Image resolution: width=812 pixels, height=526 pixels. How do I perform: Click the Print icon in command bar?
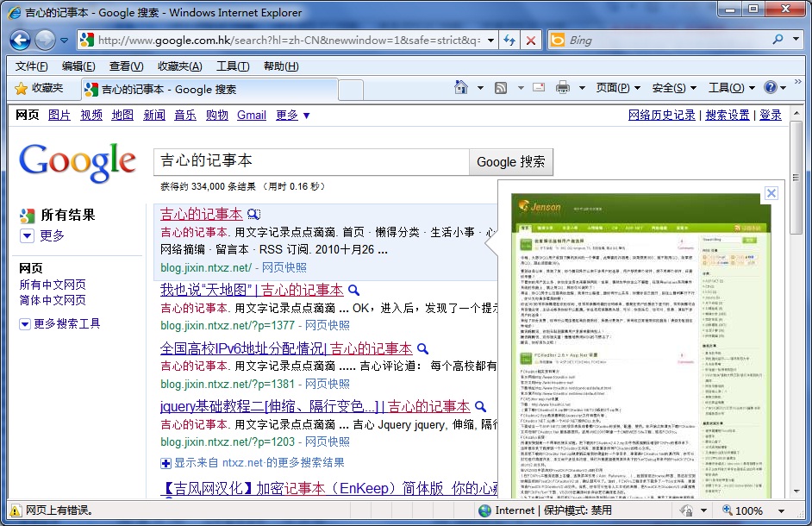point(563,88)
